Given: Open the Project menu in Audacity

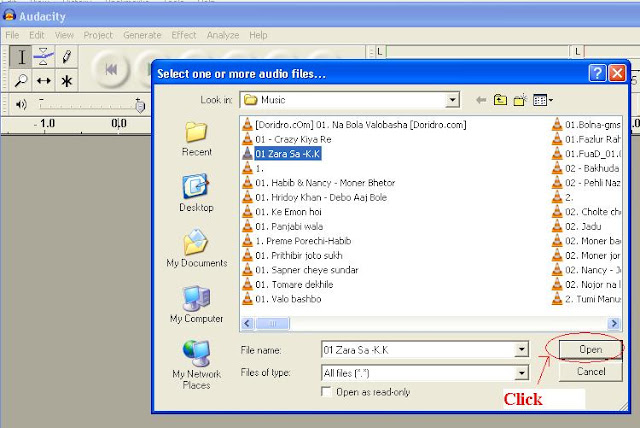Looking at the screenshot, I should point(98,35).
